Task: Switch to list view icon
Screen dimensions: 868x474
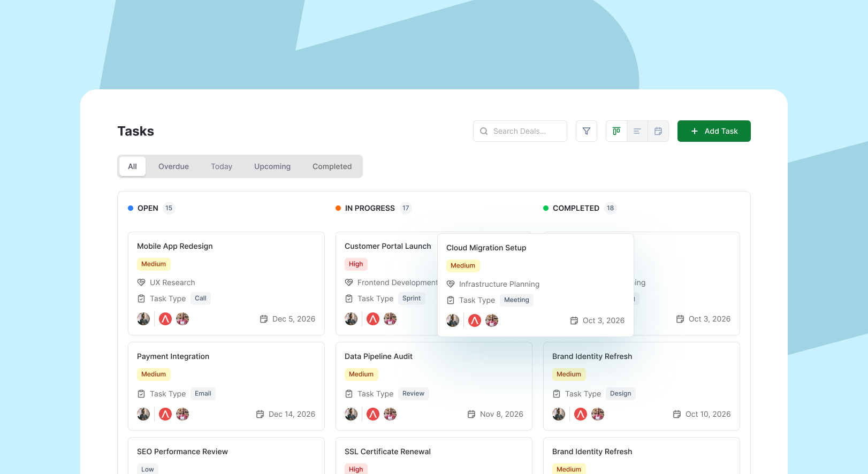Action: click(637, 131)
